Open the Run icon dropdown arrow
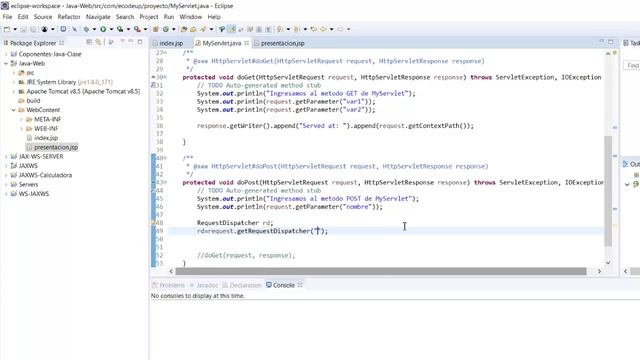 (111, 29)
